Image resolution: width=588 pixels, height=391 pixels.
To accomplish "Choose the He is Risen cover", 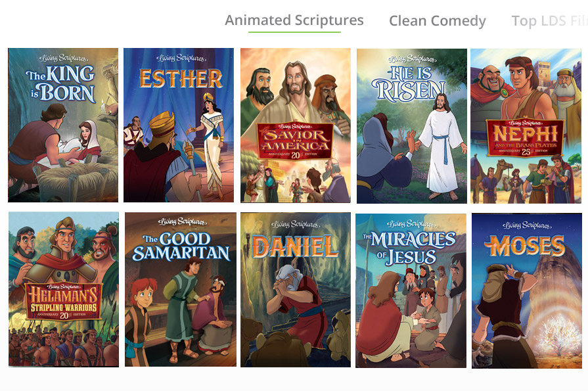I will click(x=412, y=126).
